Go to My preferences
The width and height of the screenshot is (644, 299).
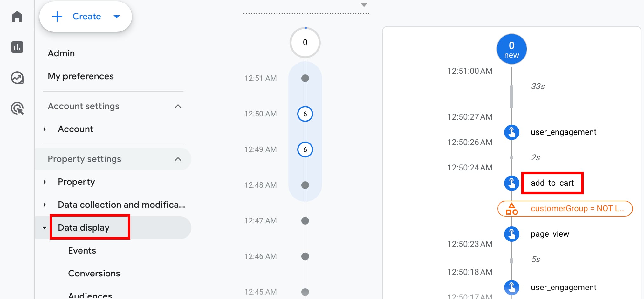81,76
